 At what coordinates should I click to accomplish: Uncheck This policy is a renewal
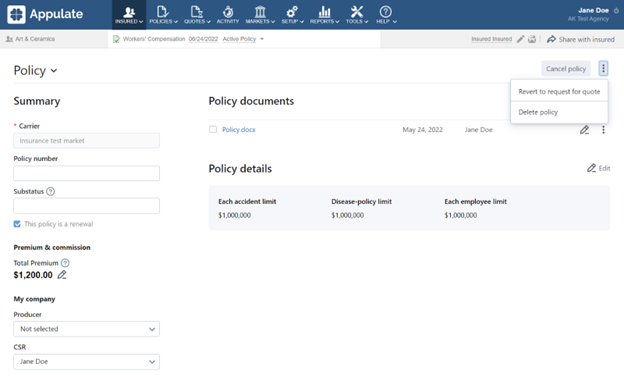tap(17, 224)
